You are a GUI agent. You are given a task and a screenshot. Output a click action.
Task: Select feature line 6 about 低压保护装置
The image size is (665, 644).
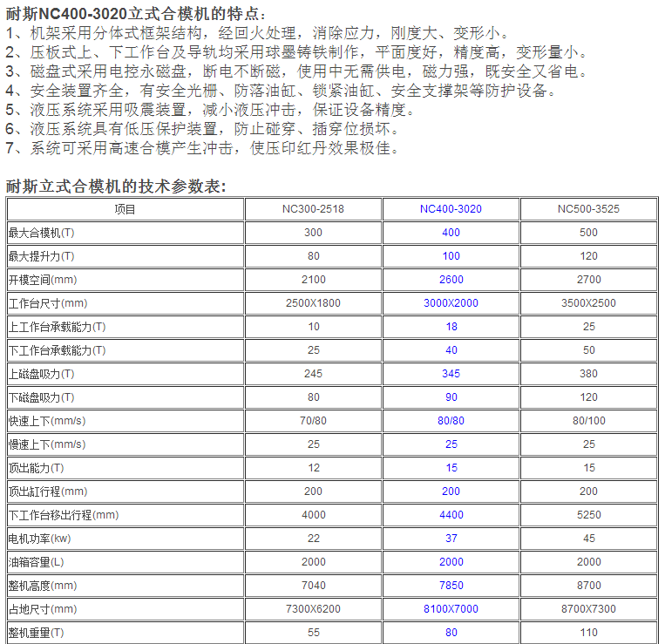(202, 129)
